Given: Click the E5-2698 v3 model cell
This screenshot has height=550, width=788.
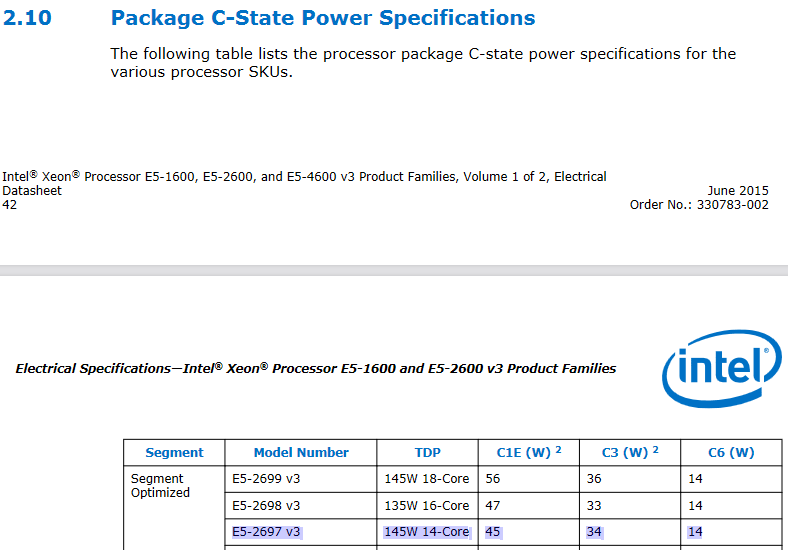Looking at the screenshot, I should tap(266, 506).
